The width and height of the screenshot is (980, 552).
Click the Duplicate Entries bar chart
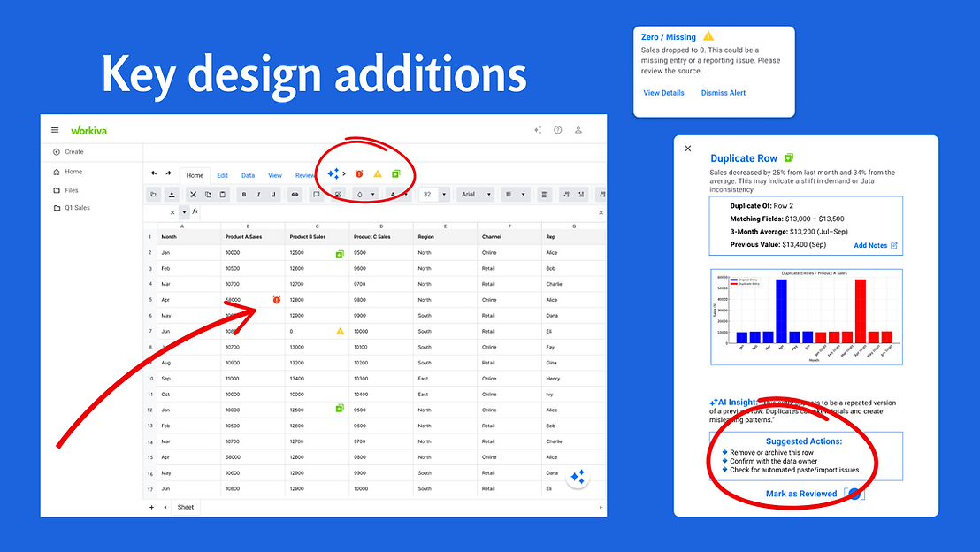click(x=807, y=317)
